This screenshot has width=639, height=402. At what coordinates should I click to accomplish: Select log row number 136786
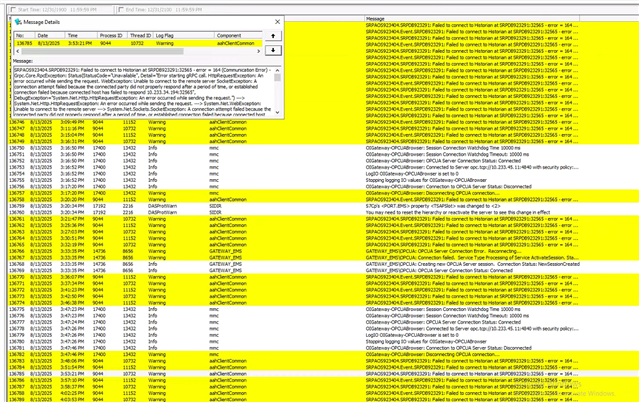click(323, 380)
